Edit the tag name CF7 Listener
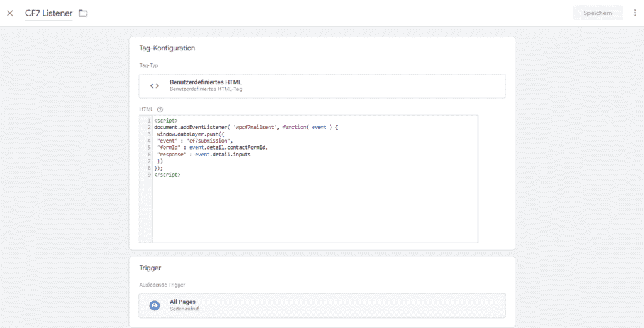Image resolution: width=644 pixels, height=328 pixels. click(48, 13)
